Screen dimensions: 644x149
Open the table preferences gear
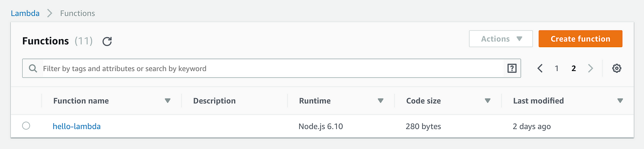point(617,68)
